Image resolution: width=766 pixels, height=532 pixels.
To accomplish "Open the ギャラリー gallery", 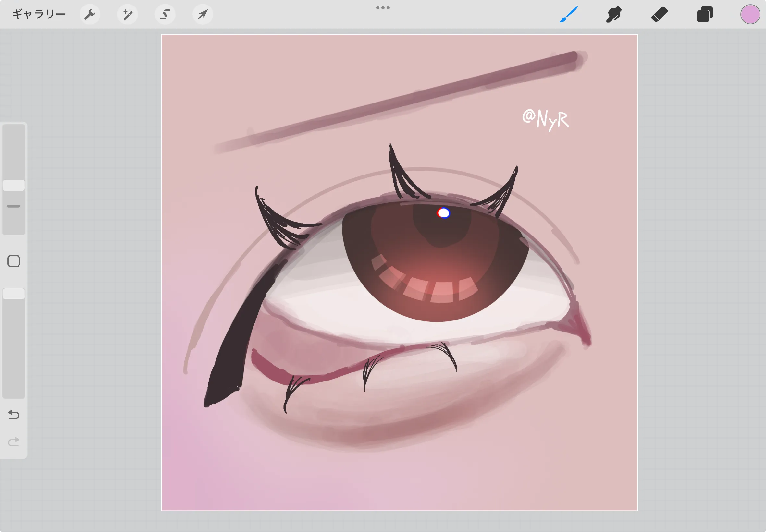I will (x=39, y=14).
